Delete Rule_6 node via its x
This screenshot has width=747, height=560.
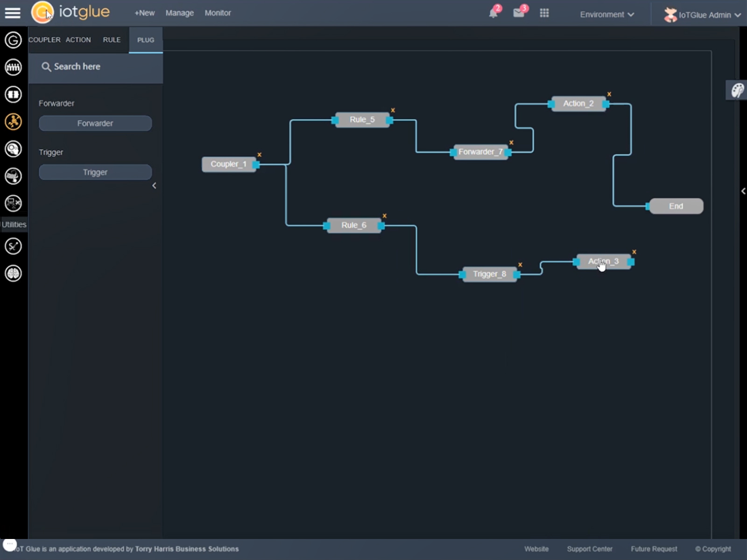point(385,216)
